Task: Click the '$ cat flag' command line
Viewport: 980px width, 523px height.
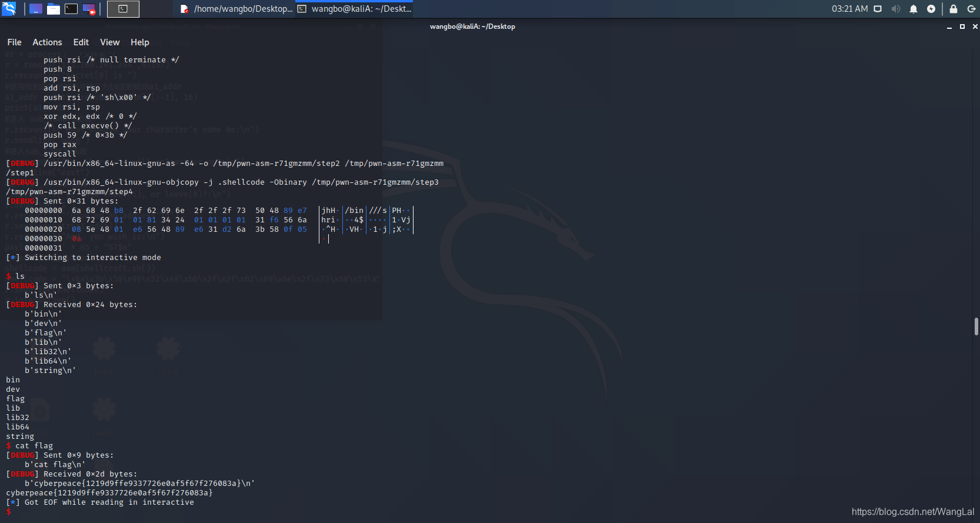Action: (29, 446)
